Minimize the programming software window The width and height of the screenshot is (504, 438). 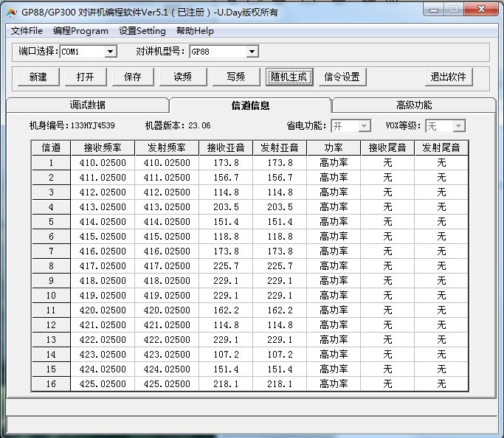click(x=434, y=10)
